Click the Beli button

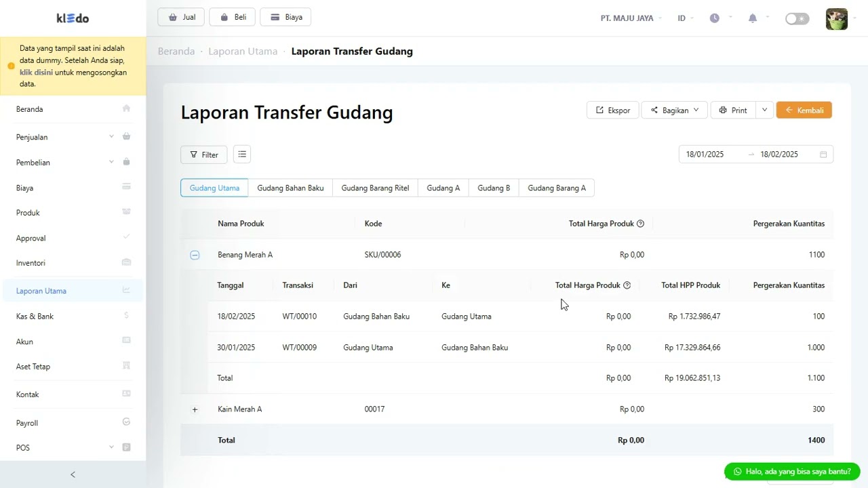pos(233,17)
